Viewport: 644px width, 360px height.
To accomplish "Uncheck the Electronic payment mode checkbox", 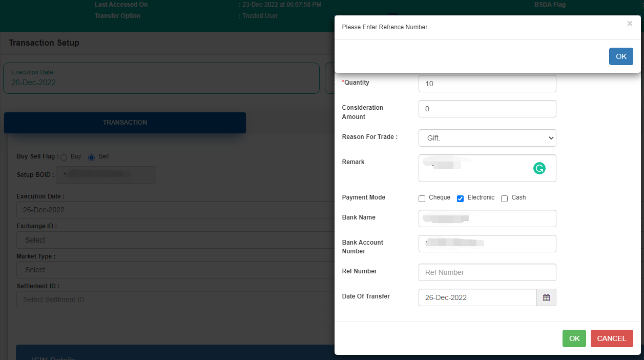I will coord(460,198).
